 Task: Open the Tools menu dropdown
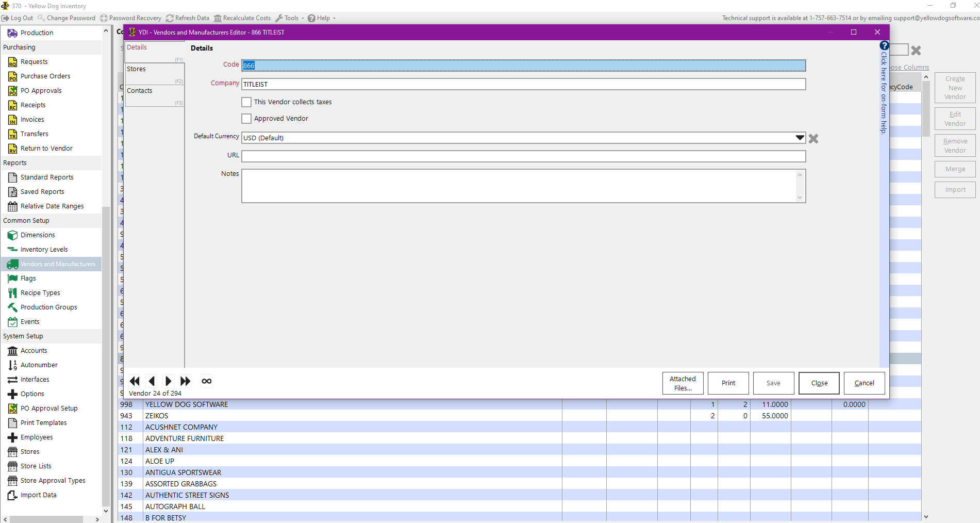(x=290, y=18)
